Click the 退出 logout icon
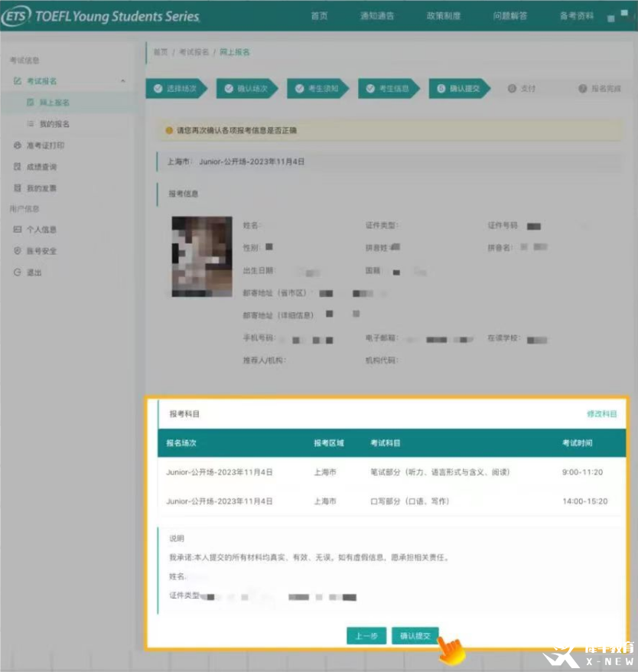Screen dimensions: 638x672 17,272
